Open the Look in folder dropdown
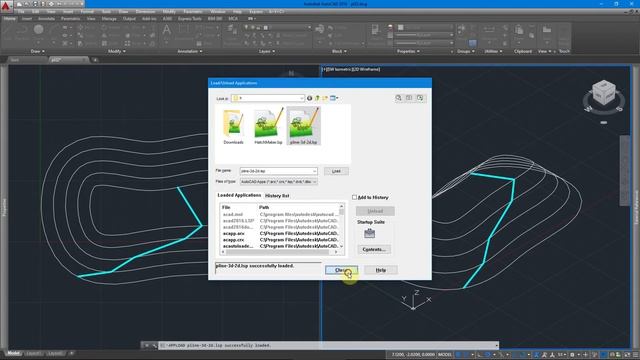 268,98
